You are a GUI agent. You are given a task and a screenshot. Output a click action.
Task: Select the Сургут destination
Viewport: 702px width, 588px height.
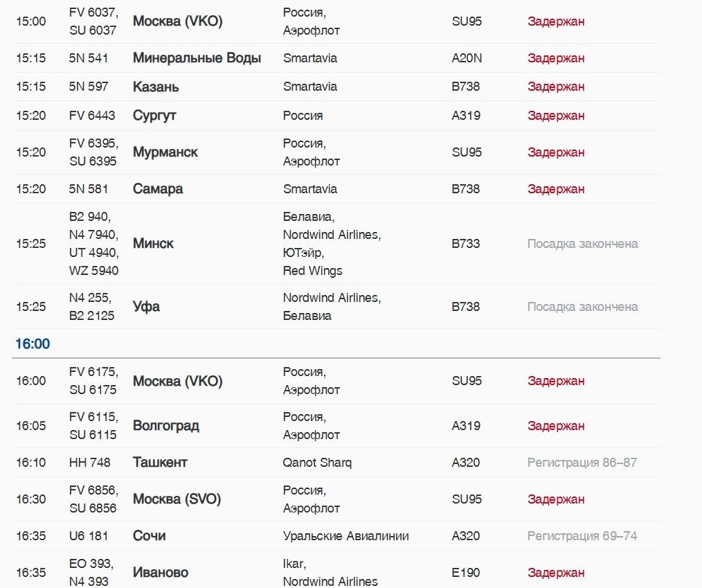pyautogui.click(x=154, y=116)
